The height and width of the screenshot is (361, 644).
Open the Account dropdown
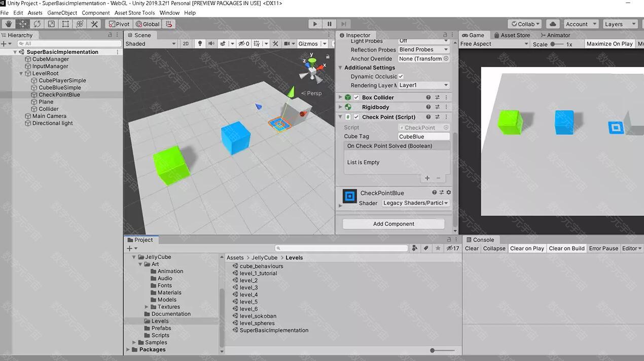581,24
